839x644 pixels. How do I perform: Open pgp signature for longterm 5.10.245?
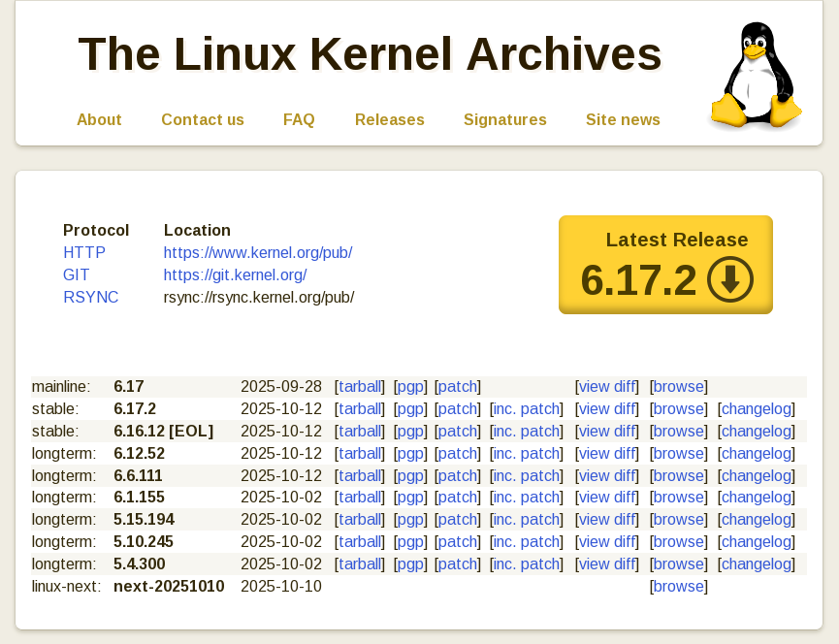410,542
